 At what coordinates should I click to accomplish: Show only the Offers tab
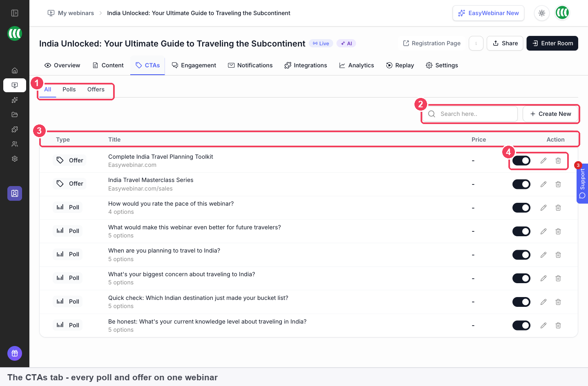tap(96, 89)
